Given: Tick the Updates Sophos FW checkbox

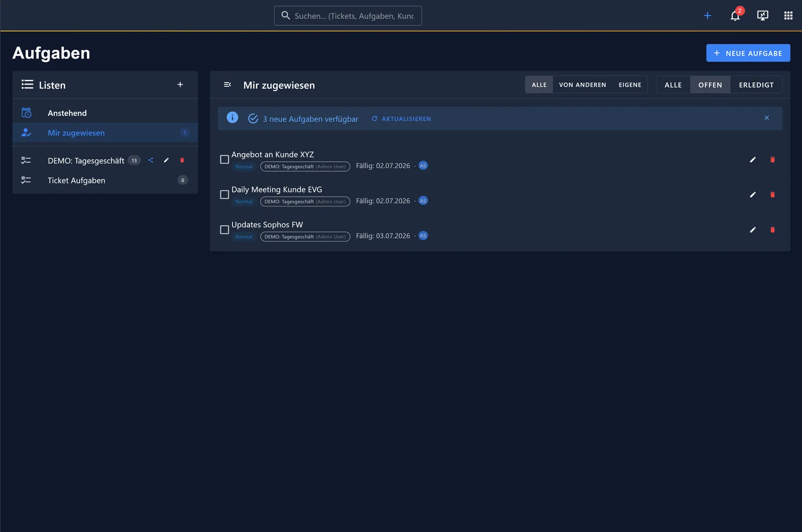Looking at the screenshot, I should point(225,230).
